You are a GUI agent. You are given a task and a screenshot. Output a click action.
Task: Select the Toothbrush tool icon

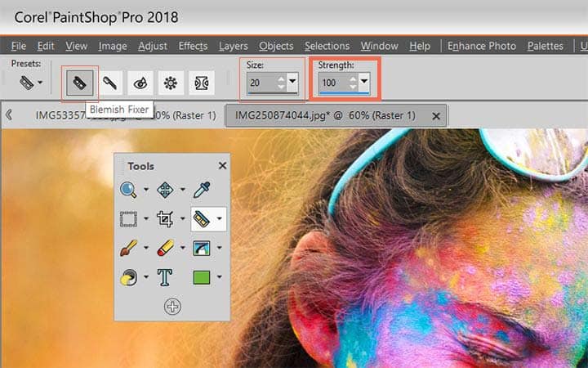(110, 83)
